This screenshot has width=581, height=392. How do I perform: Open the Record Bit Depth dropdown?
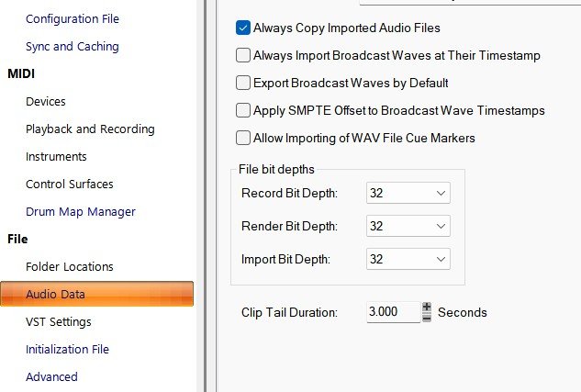(x=408, y=194)
